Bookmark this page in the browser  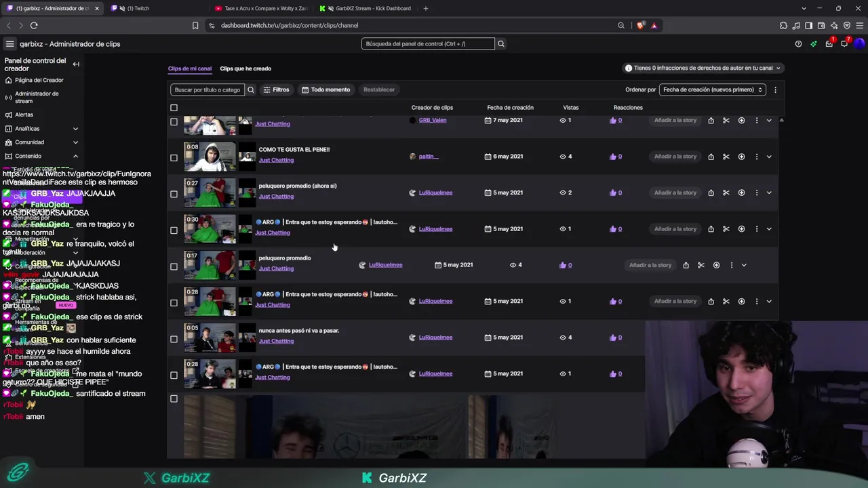click(195, 26)
